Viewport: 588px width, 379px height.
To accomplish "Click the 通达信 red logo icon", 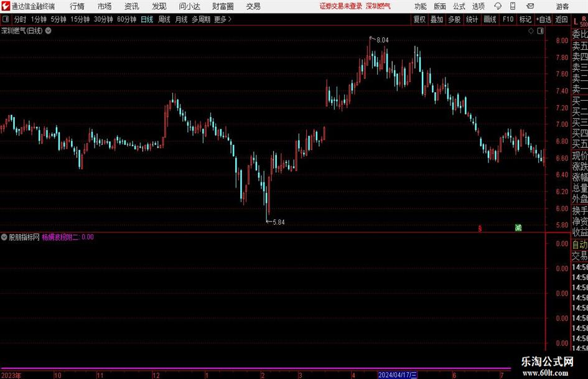I will pos(5,6).
